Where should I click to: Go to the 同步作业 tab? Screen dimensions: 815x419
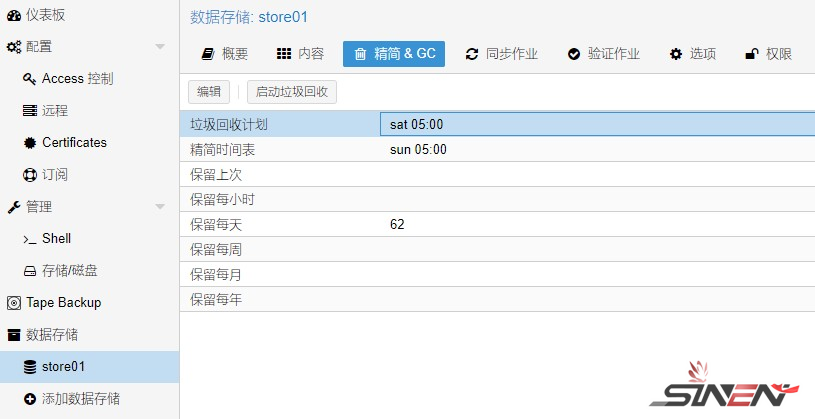coord(502,54)
